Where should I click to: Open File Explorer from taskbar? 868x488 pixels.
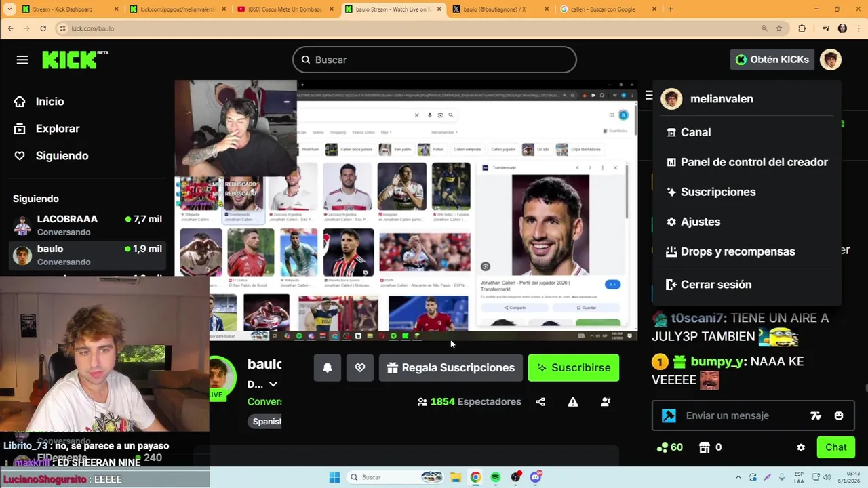456,477
